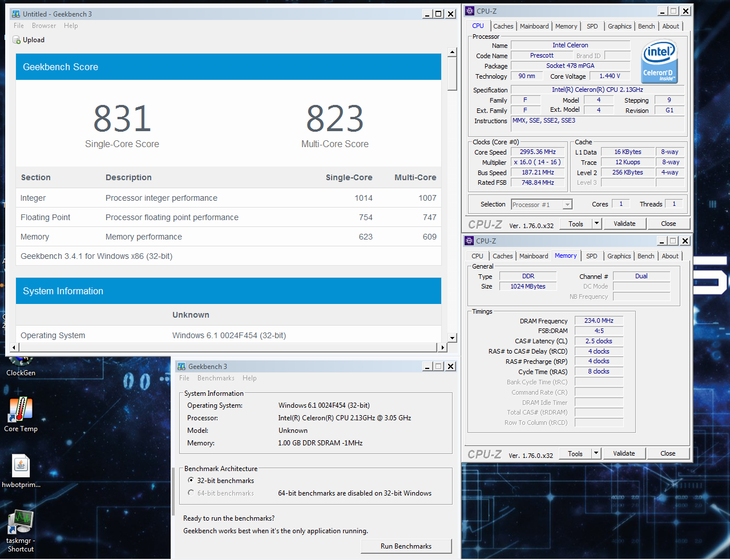Switch to Bench tab in upper CPU-Z

(647, 26)
